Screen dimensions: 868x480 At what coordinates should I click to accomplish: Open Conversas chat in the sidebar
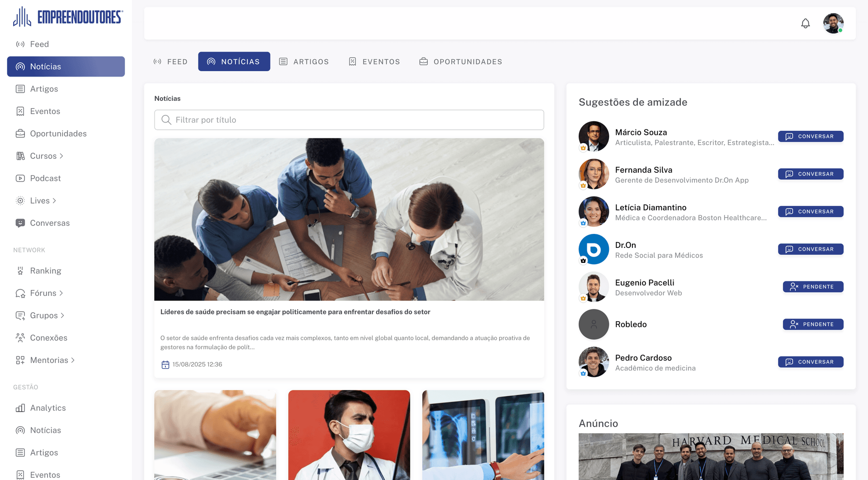pyautogui.click(x=50, y=223)
